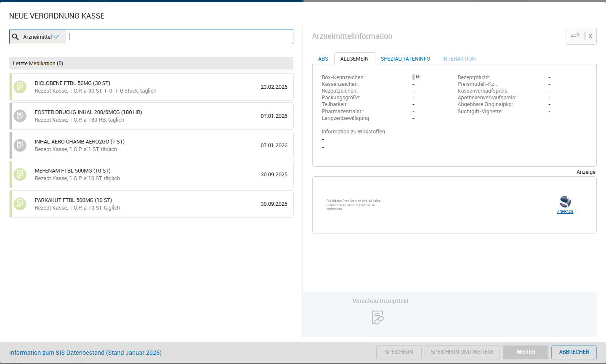The width and height of the screenshot is (606, 364).
Task: Close the Arzneimittelinformation panel with X
Action: click(590, 36)
